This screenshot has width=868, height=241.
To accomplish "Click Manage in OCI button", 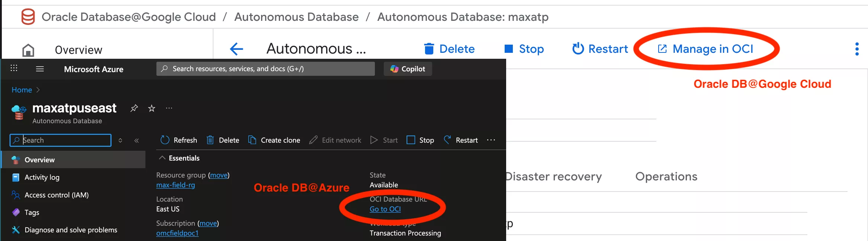I will (706, 49).
